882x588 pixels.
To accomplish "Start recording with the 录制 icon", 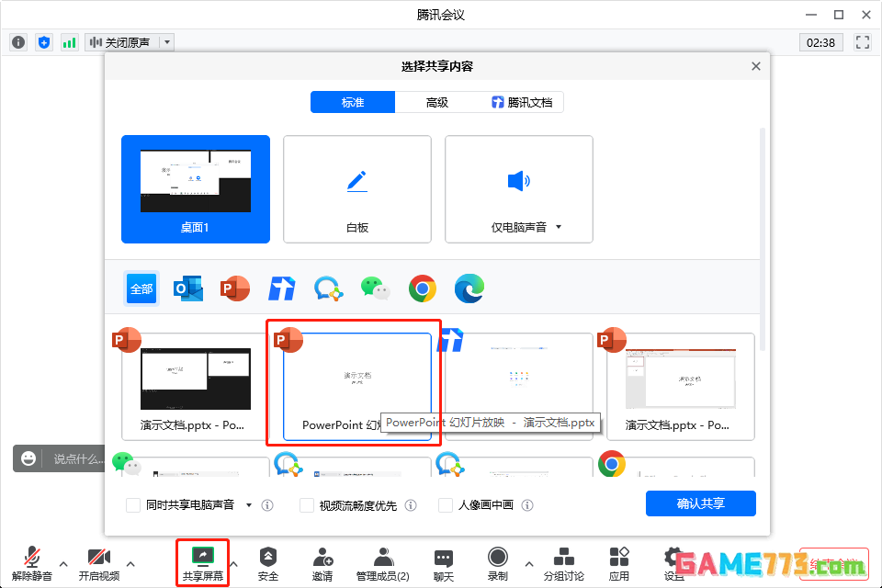I will 498,557.
